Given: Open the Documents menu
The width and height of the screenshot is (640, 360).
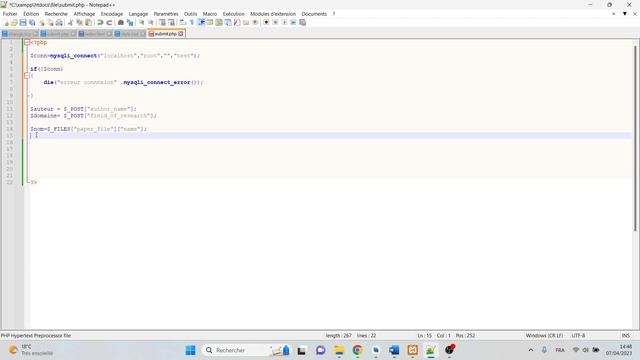Looking at the screenshot, I should point(314,14).
